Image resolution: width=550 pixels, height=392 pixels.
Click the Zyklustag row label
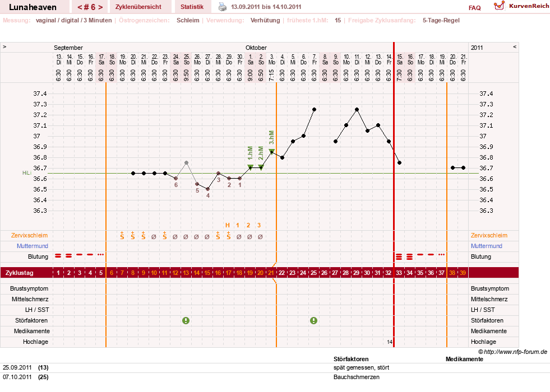19,273
